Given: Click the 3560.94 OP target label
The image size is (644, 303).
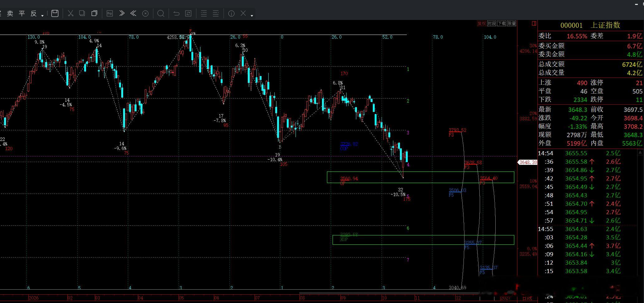Looking at the screenshot, I should [349, 179].
